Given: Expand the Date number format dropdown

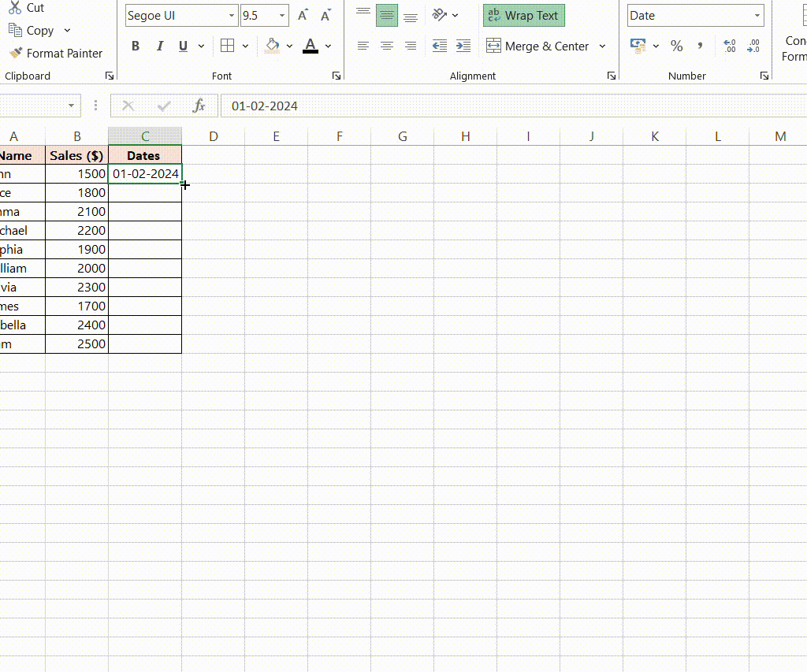Looking at the screenshot, I should pos(757,16).
